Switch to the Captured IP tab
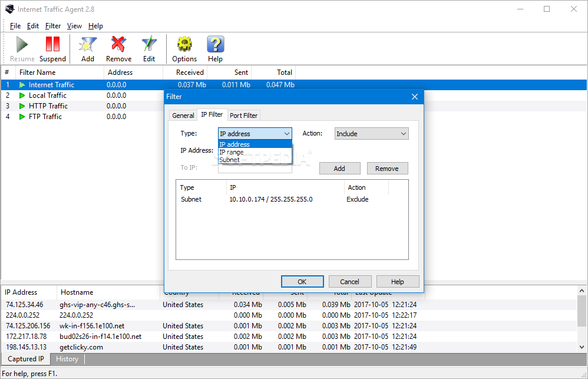The height and width of the screenshot is (379, 588). 26,359
